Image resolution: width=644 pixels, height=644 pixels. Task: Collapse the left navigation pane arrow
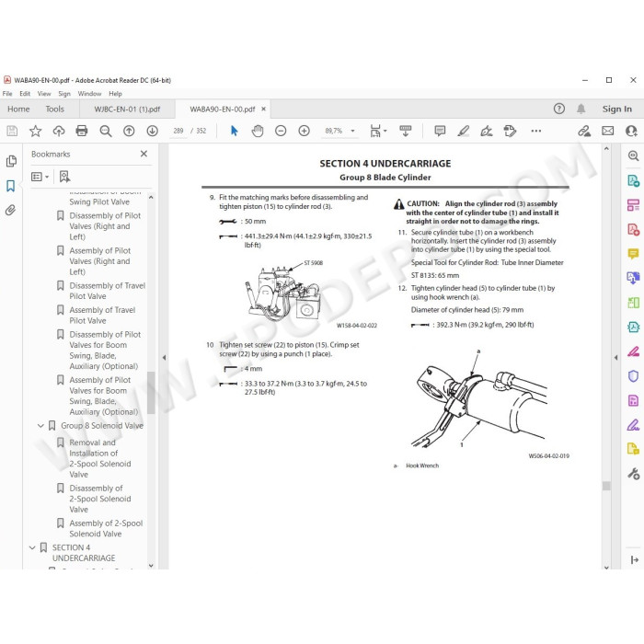pos(164,358)
